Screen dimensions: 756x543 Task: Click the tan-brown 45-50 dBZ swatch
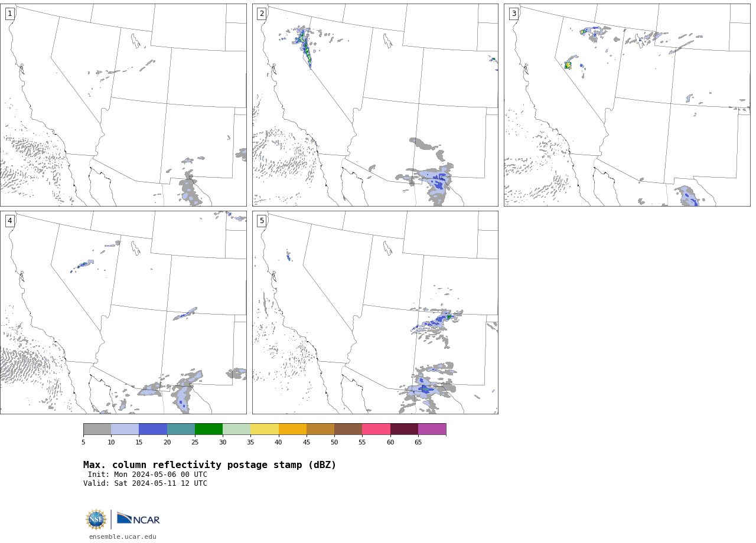pos(320,429)
